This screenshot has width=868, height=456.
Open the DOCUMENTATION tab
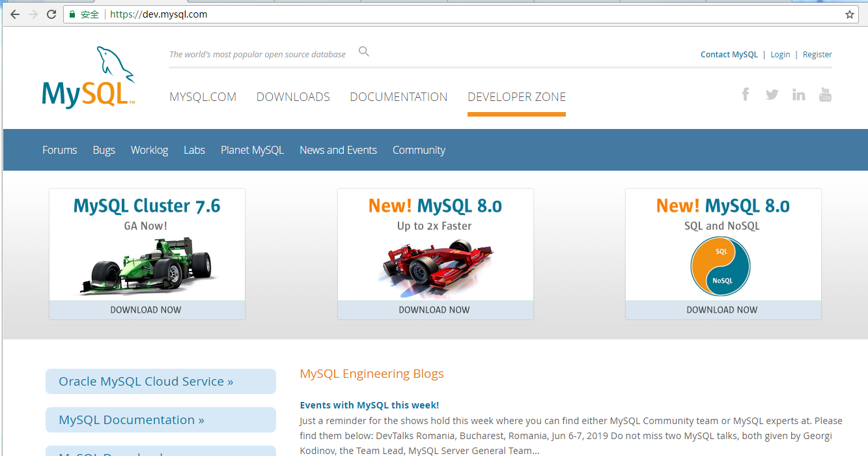[399, 97]
